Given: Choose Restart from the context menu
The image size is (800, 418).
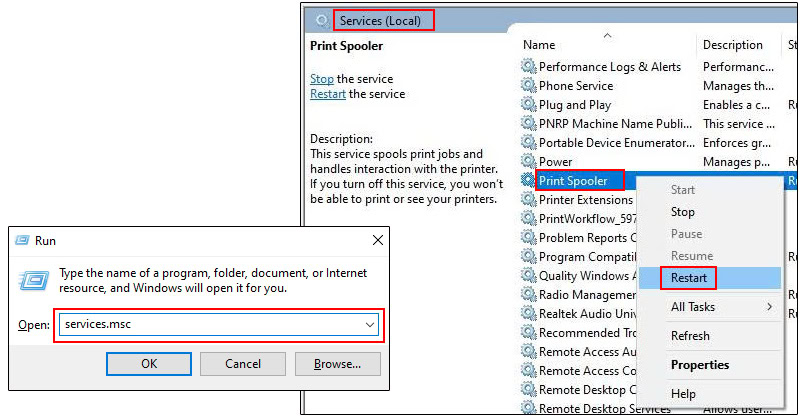Looking at the screenshot, I should point(689,278).
